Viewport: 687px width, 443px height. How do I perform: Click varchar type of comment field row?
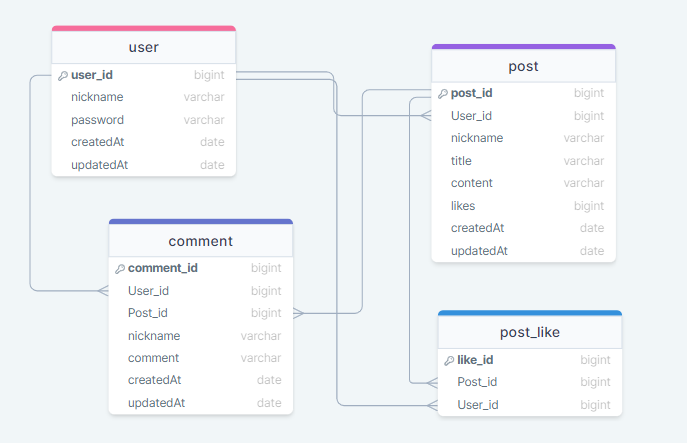point(261,358)
